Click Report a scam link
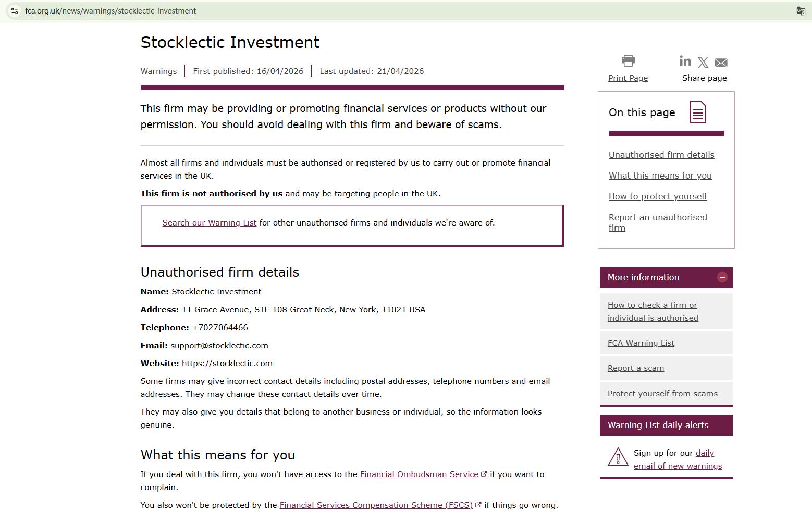 [x=635, y=368]
